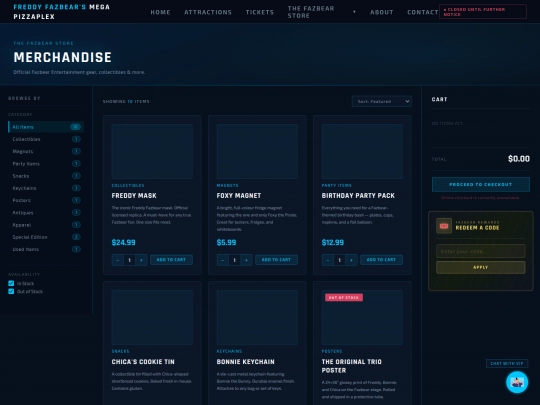
Task: Click The Original Trio Poster title
Action: click(x=352, y=366)
